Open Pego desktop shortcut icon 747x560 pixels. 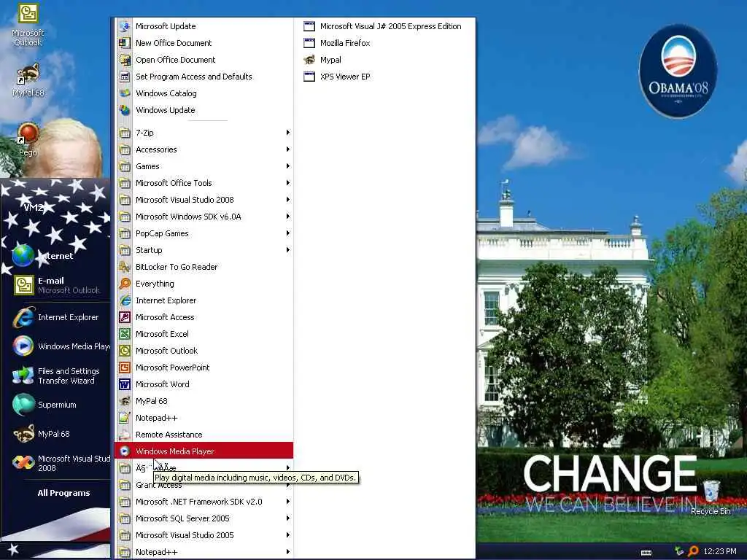[28, 139]
